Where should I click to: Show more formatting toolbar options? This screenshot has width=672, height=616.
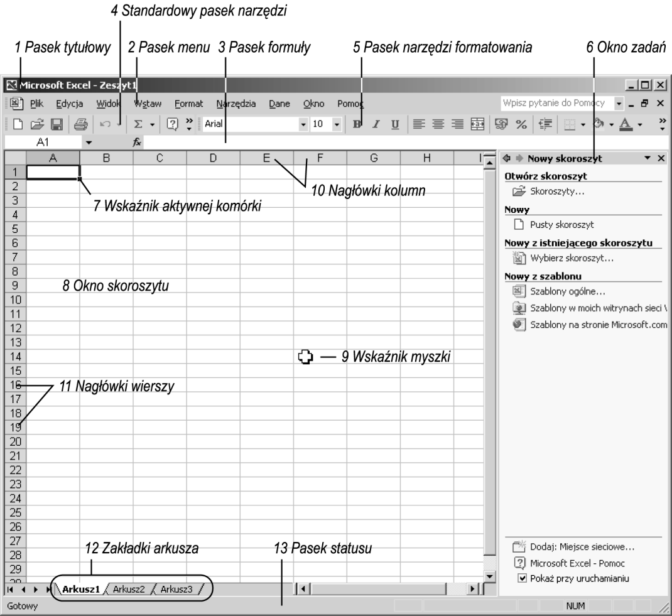point(663,124)
